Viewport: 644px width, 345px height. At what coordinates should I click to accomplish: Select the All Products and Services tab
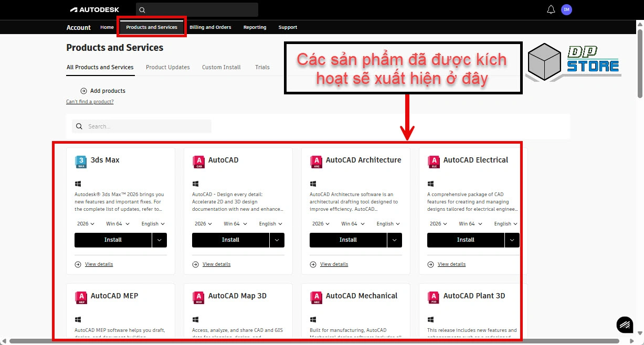100,67
